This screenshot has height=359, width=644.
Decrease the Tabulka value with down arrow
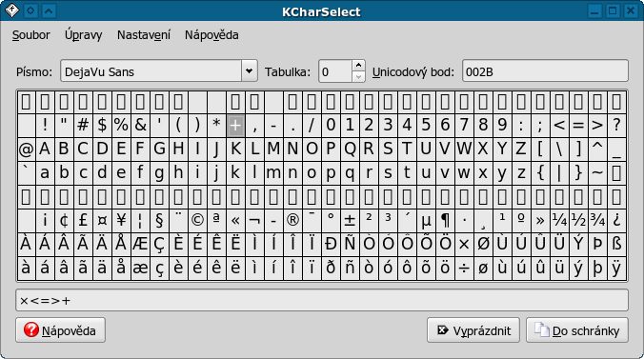tap(358, 76)
